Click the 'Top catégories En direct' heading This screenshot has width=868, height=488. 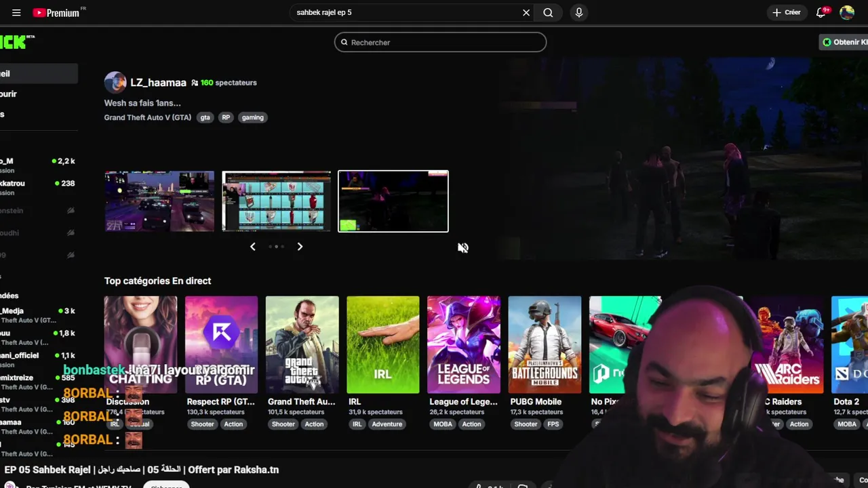tap(157, 281)
